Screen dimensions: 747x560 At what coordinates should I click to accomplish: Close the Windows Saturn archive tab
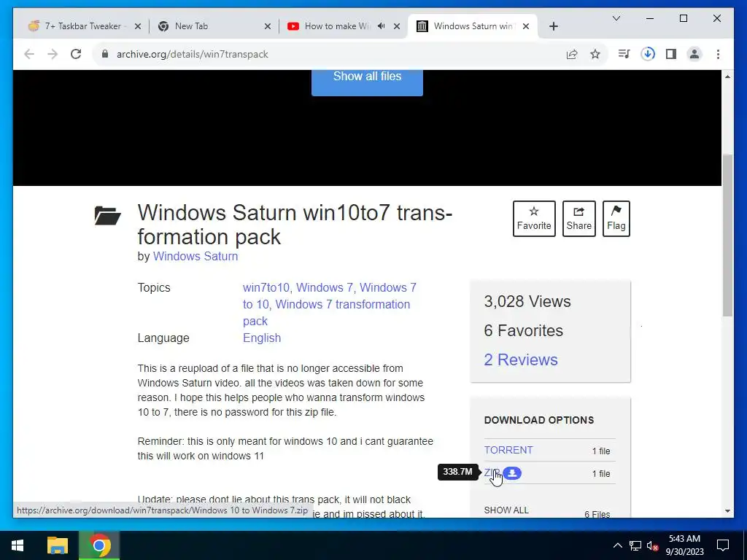coord(526,26)
